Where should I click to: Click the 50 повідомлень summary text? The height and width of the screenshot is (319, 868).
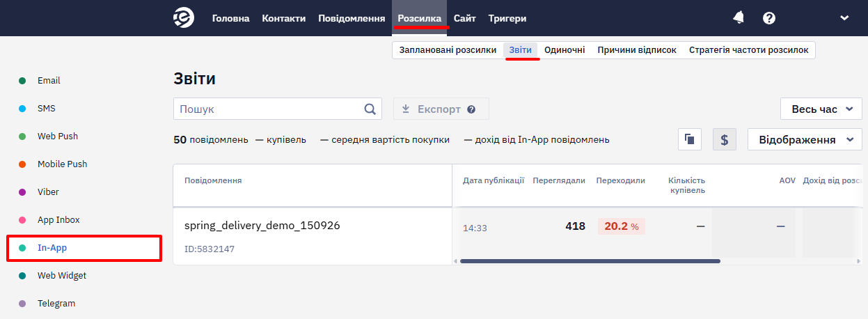[x=211, y=139]
